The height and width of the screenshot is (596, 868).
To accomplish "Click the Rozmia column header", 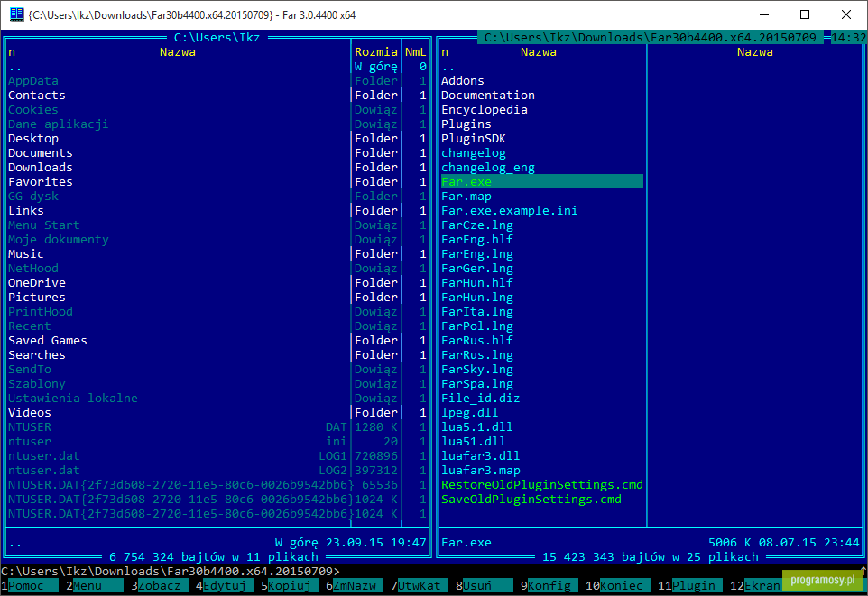I will pos(376,52).
